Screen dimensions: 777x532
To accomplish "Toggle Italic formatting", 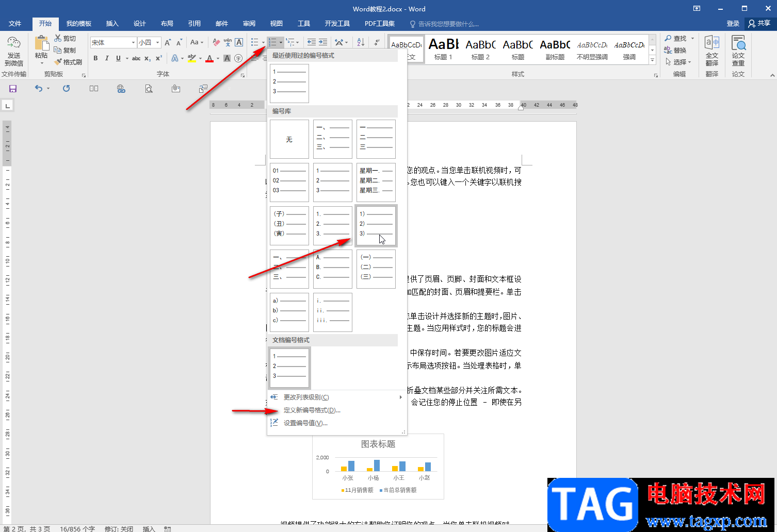I will [x=107, y=58].
